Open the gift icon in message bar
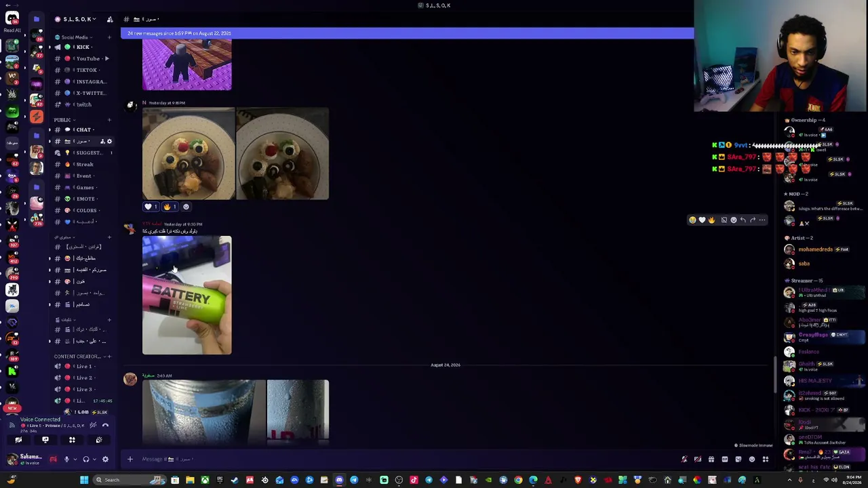Screen dimensions: 868x488 (x=711, y=459)
